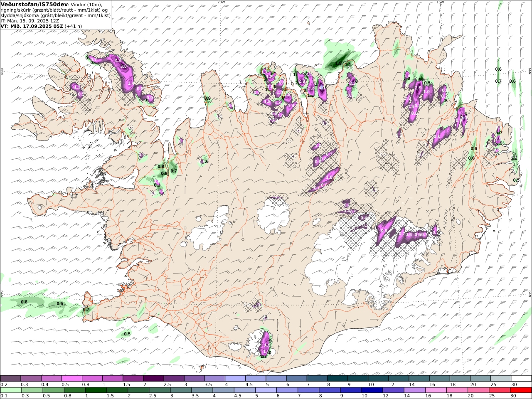Select the dark teal 8 swatch in the upper snow scale

pos(337,378)
